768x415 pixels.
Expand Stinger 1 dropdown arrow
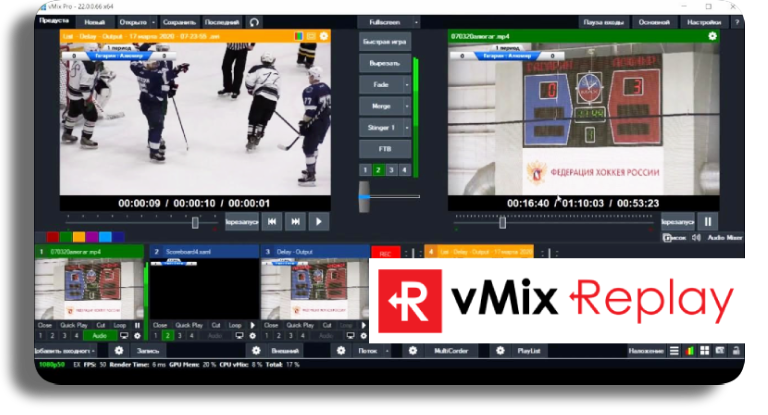click(407, 128)
